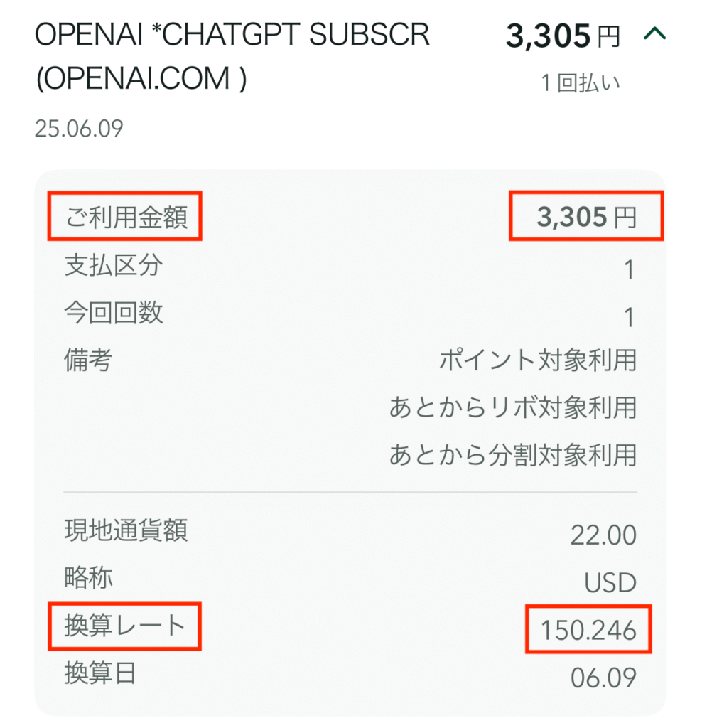Click あとから分割対象利用 remark text
Viewport: 707px width, 728px height.
[x=513, y=454]
